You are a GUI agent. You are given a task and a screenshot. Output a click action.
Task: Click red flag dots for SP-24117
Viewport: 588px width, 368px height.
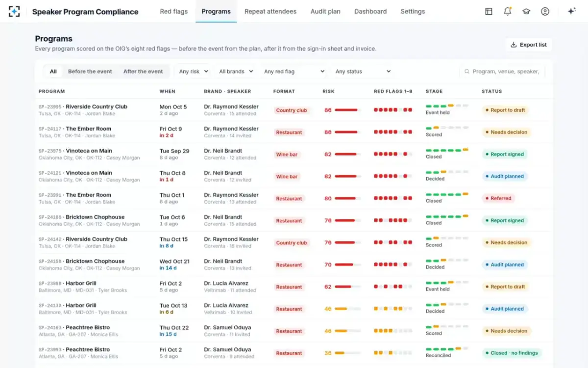tap(393, 132)
